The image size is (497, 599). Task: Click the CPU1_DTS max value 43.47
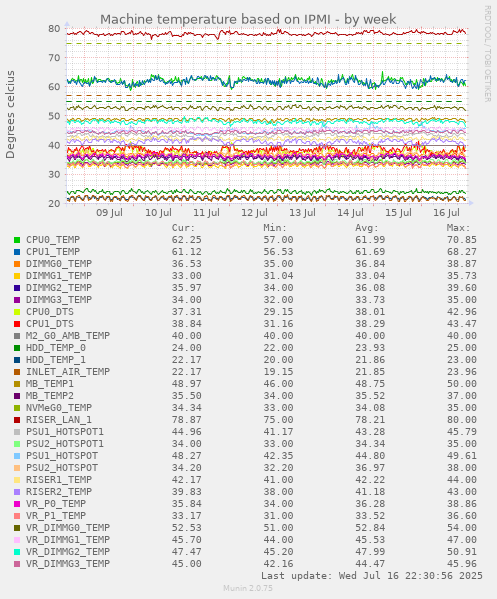461,324
